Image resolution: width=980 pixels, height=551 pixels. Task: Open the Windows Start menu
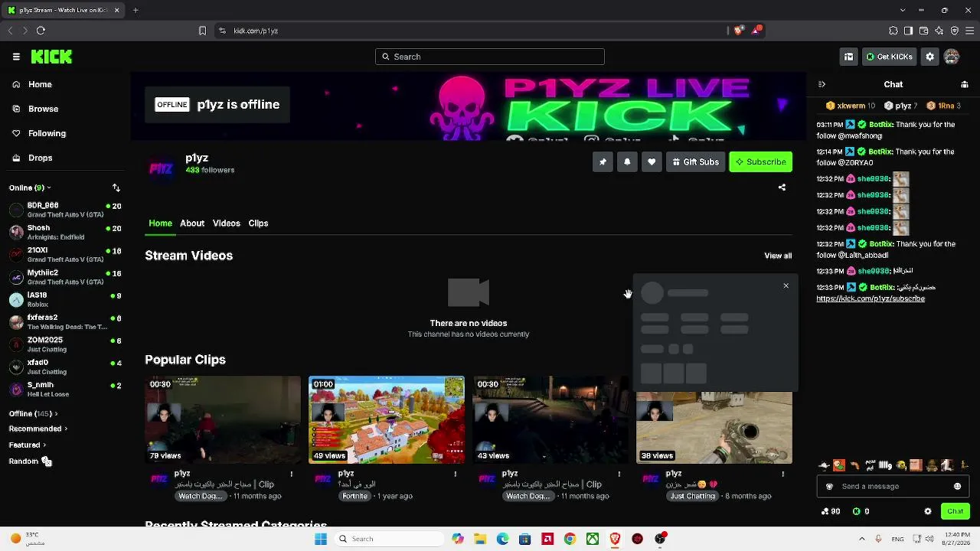(321, 539)
